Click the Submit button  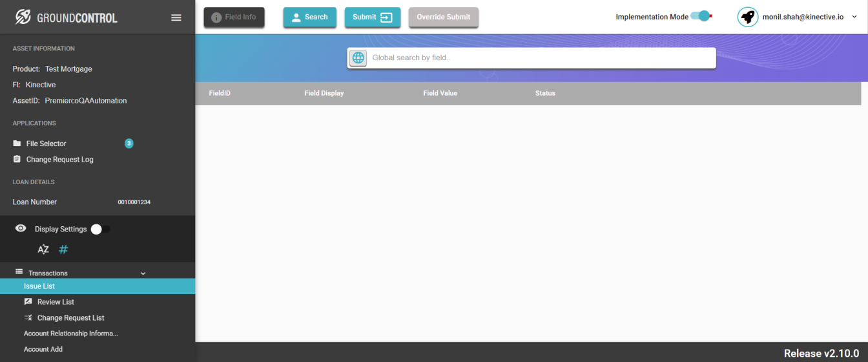[x=373, y=17]
